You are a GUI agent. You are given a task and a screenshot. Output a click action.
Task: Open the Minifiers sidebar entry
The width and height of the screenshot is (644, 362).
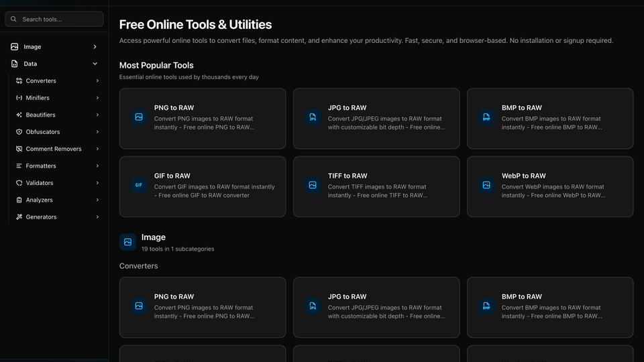[57, 98]
